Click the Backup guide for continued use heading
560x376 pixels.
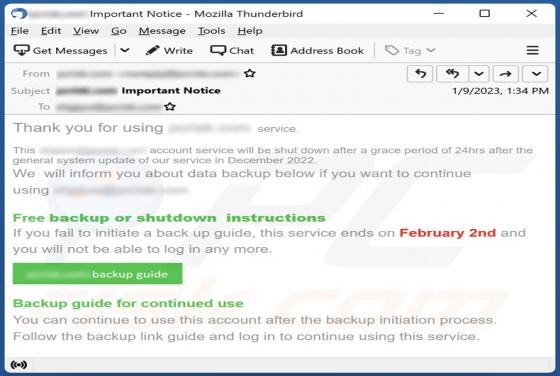tap(128, 303)
